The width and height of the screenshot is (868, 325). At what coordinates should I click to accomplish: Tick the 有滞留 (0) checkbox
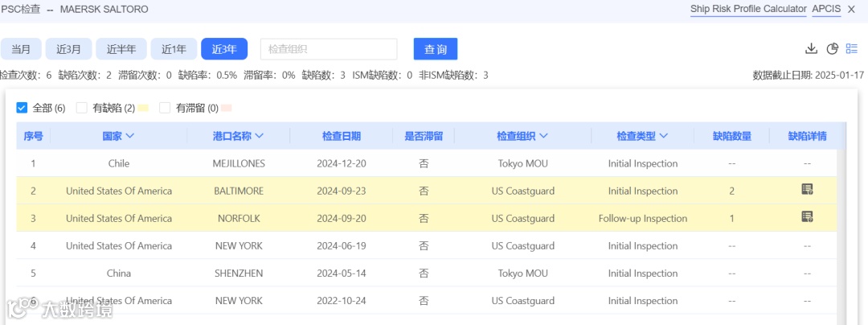165,108
